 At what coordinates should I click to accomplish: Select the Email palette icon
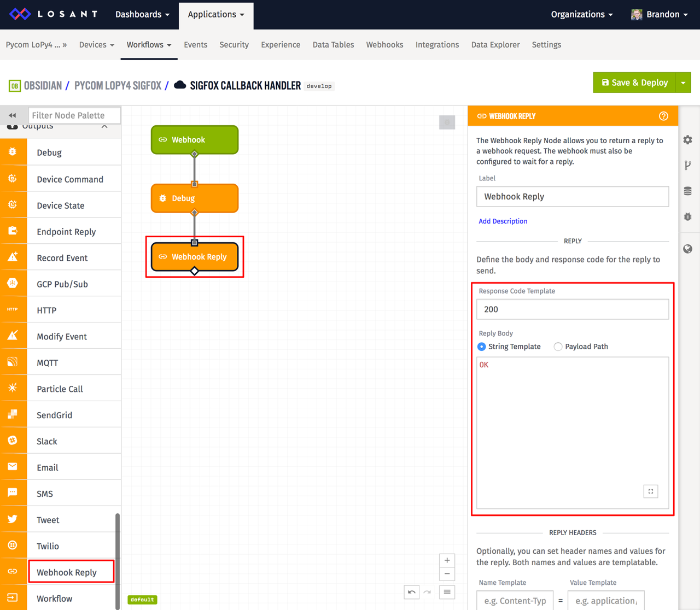(13, 467)
